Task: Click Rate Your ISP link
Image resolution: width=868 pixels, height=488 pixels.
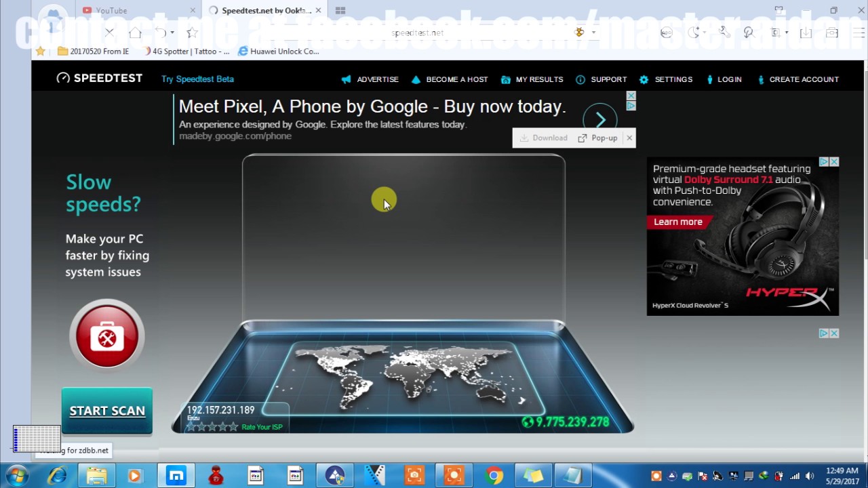Action: click(262, 427)
